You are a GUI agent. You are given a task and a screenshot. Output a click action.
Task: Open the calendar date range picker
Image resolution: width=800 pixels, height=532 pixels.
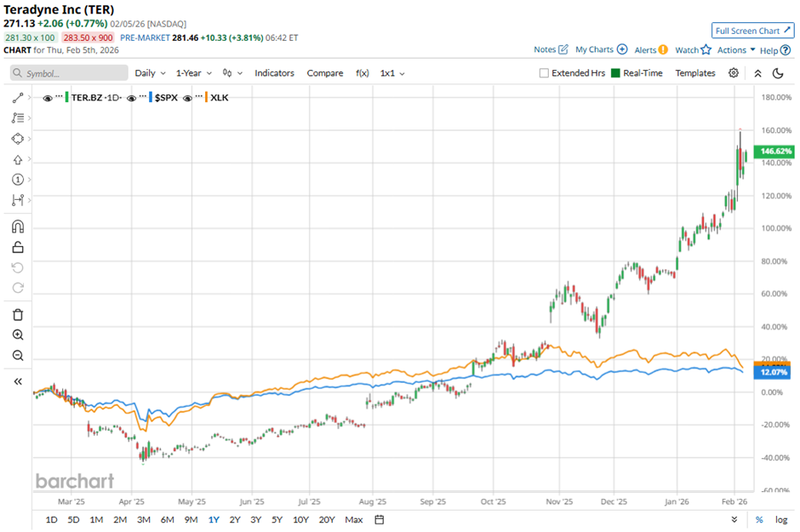[x=380, y=519]
